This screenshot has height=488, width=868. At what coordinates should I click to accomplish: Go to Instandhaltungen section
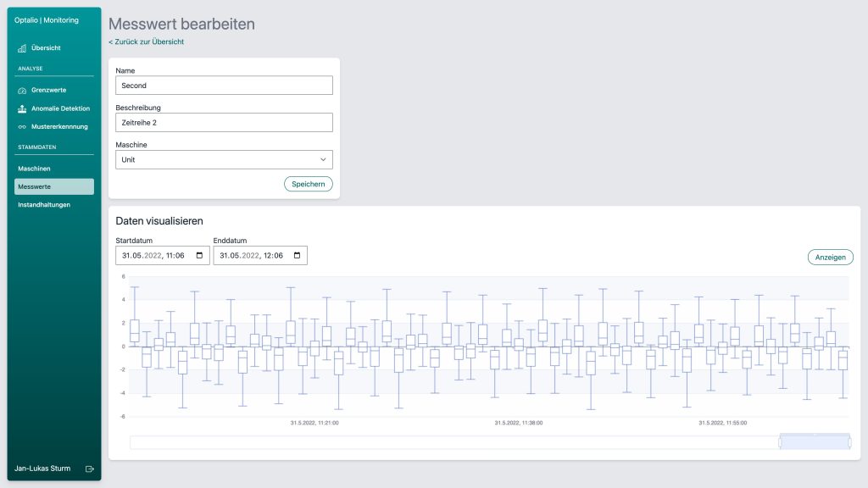(x=44, y=205)
